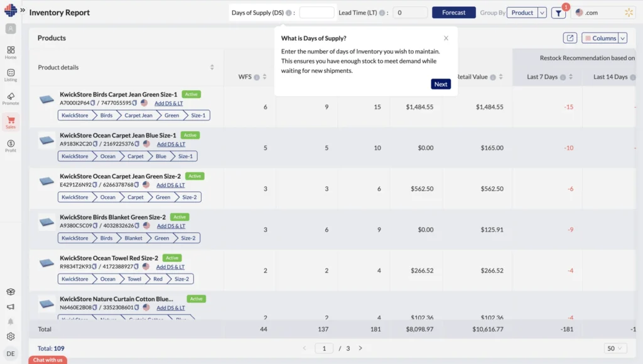Click Days of Supply info icon

(289, 13)
